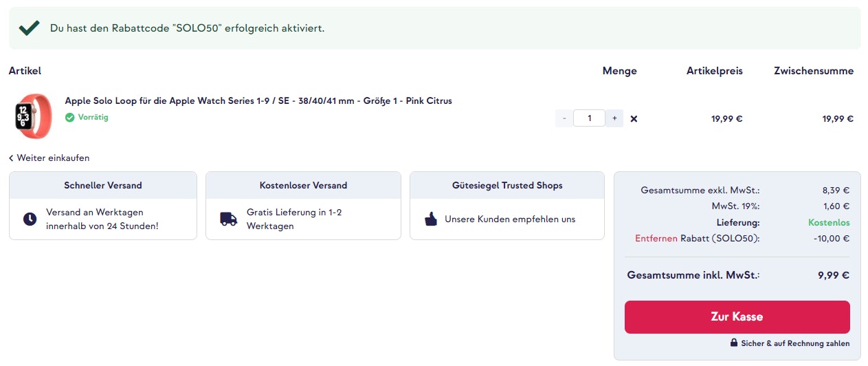This screenshot has height=366, width=868.
Task: Click the Weiter einkaufen link
Action: click(x=53, y=158)
